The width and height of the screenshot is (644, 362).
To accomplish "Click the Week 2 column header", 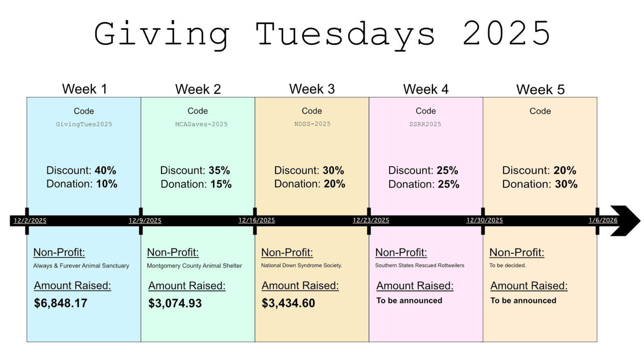I will (x=198, y=89).
